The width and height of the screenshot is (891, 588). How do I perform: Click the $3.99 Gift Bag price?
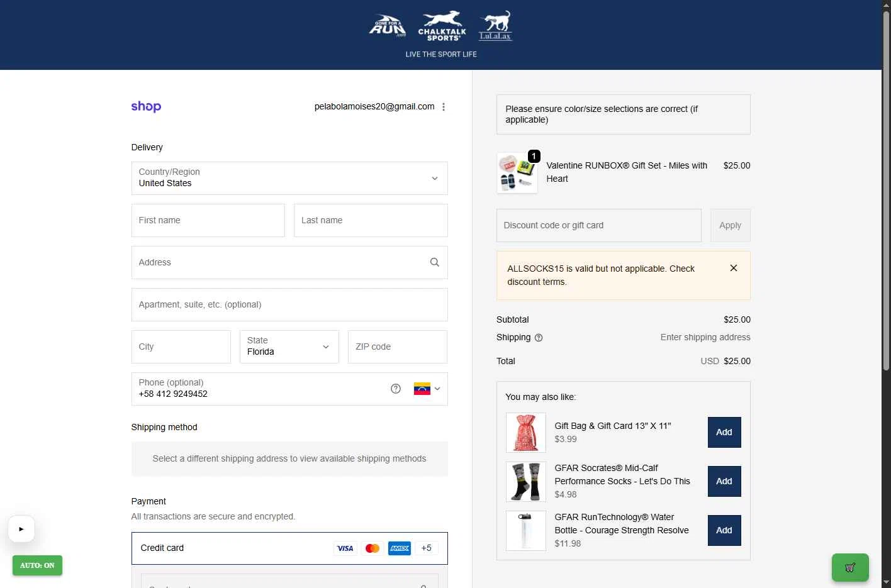coord(566,439)
